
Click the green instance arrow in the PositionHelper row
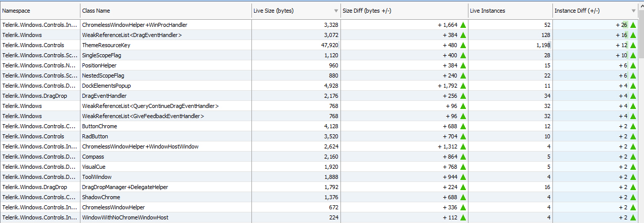pyautogui.click(x=633, y=65)
